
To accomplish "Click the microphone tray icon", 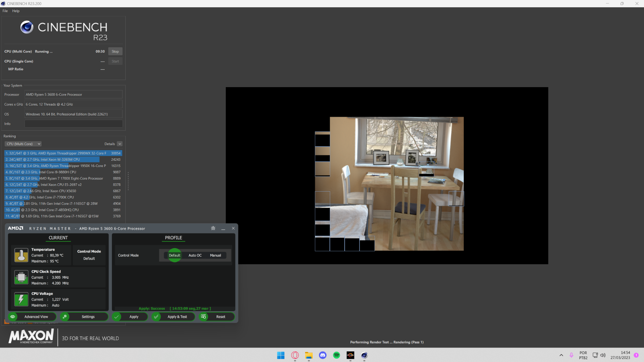I will click(571, 355).
